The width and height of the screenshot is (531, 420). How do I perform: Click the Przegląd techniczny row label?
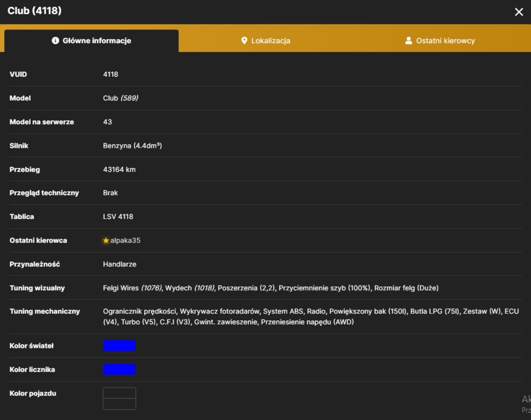point(44,193)
